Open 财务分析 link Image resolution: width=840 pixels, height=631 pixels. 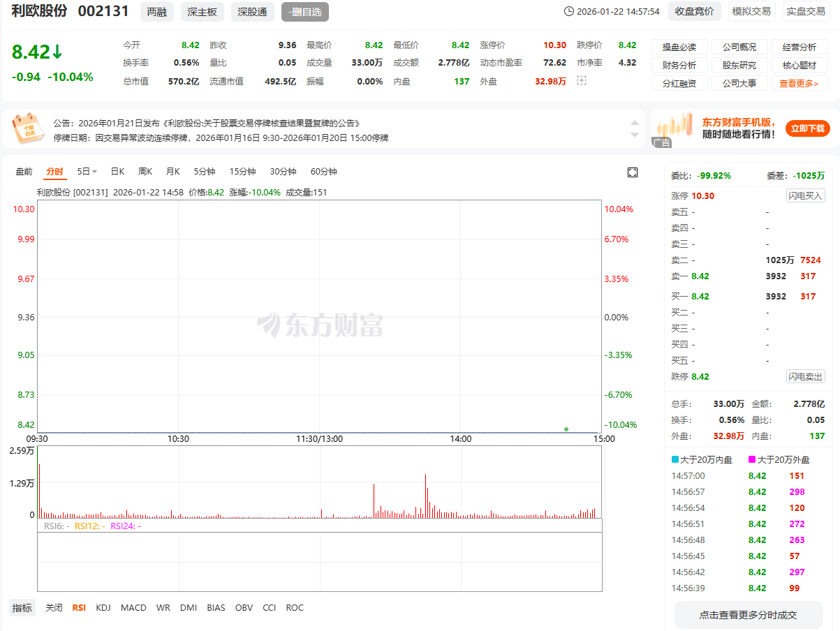679,65
